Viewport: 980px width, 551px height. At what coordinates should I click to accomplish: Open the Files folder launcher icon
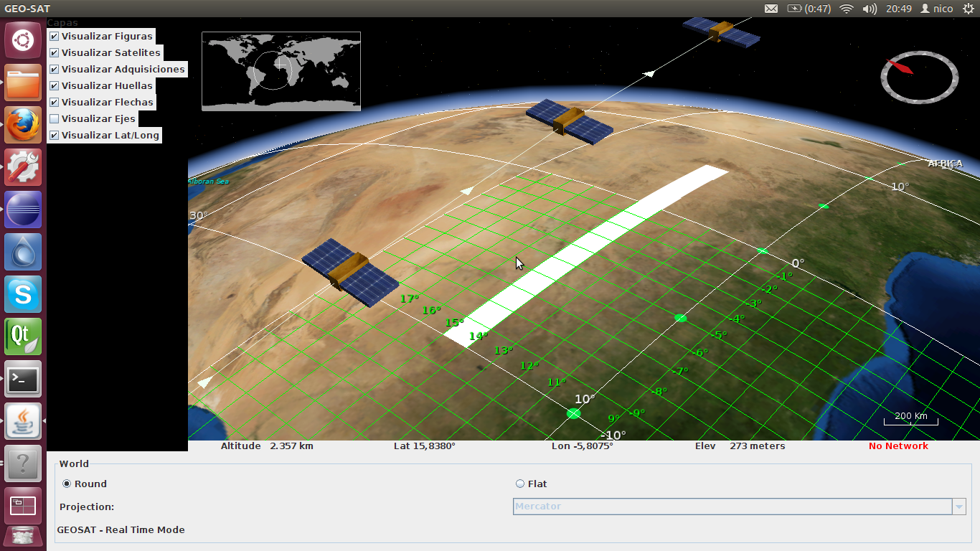pyautogui.click(x=23, y=83)
